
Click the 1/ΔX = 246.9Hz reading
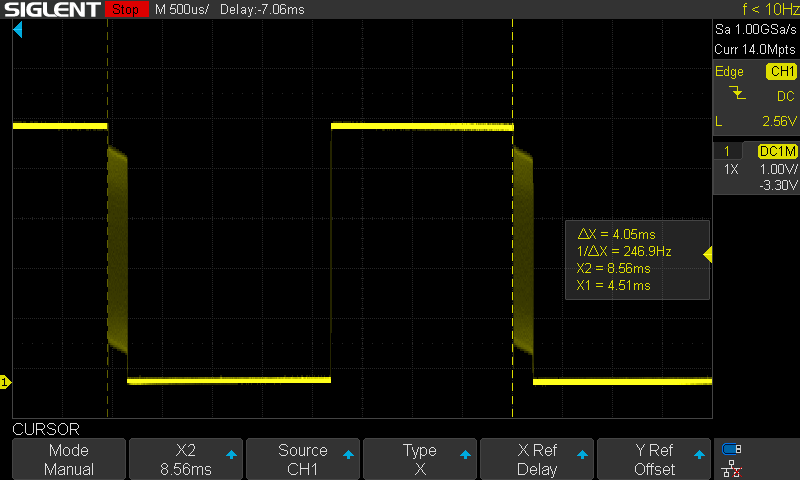click(624, 251)
